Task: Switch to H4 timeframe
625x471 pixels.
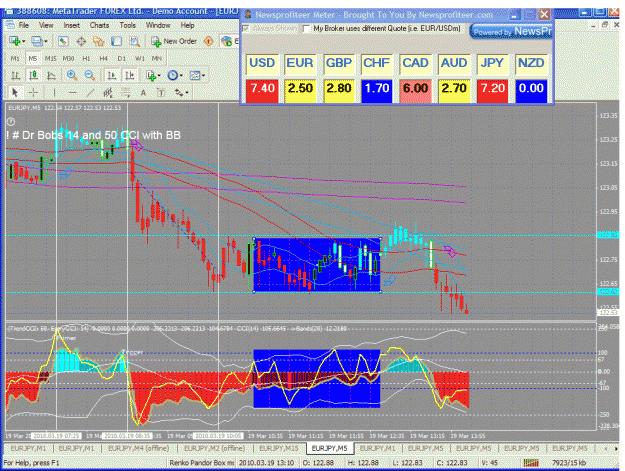Action: point(104,59)
